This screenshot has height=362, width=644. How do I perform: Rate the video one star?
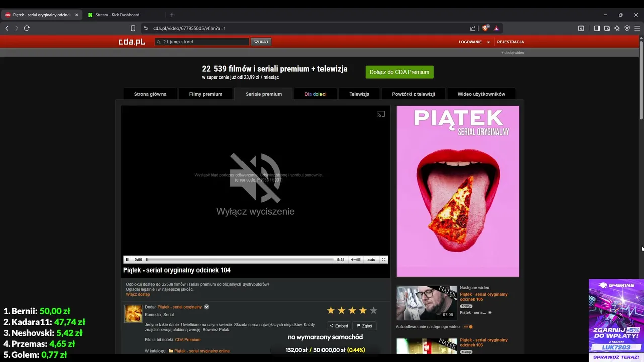point(331,311)
